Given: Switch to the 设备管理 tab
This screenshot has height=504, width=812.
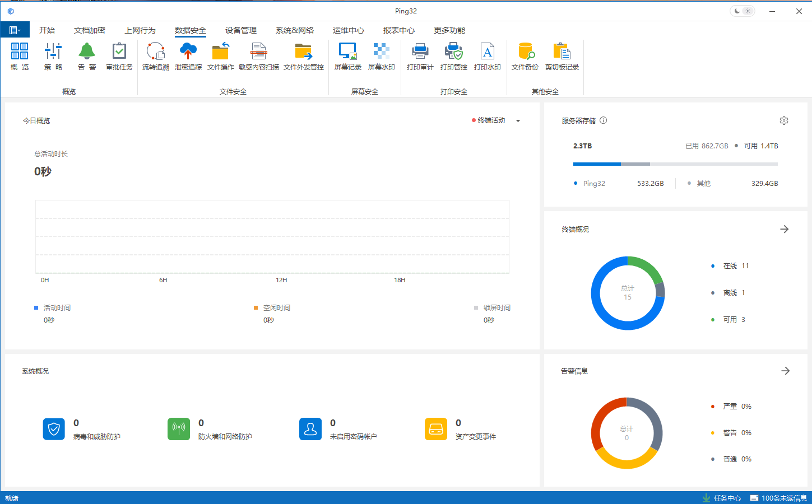Looking at the screenshot, I should [240, 30].
